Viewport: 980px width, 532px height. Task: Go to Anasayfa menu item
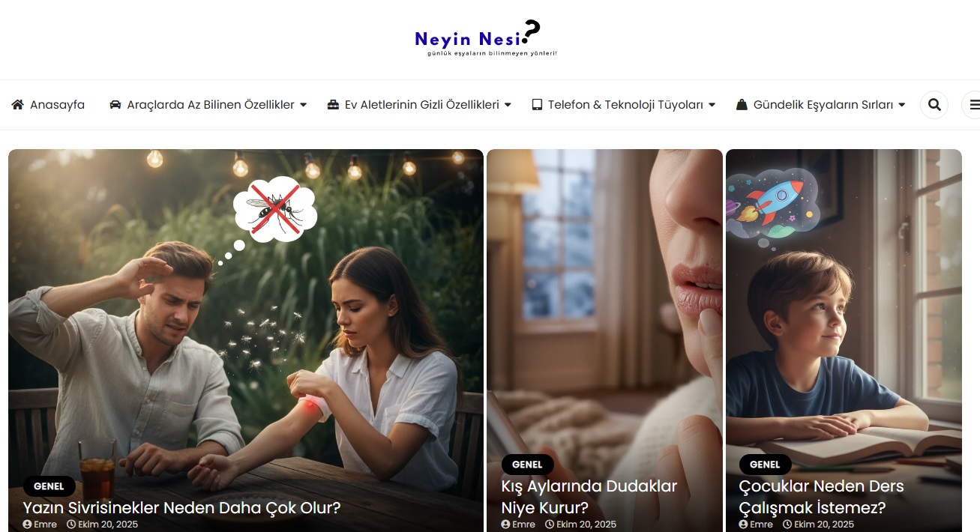point(57,105)
